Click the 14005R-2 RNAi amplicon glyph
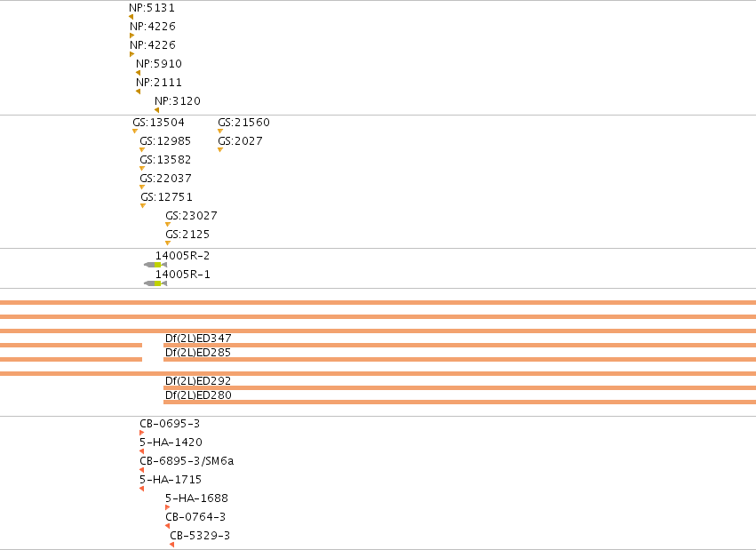Image resolution: width=756 pixels, height=550 pixels. 155,265
